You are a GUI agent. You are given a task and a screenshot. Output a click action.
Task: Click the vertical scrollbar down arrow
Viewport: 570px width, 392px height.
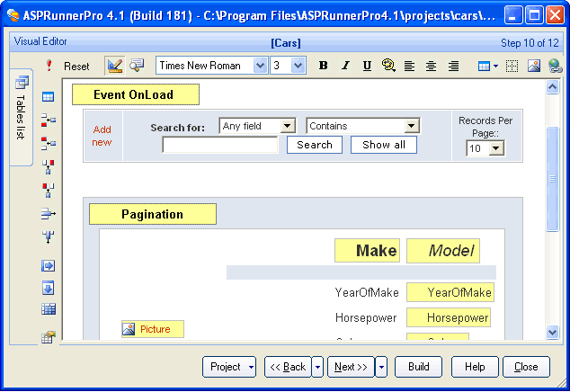pos(553,332)
